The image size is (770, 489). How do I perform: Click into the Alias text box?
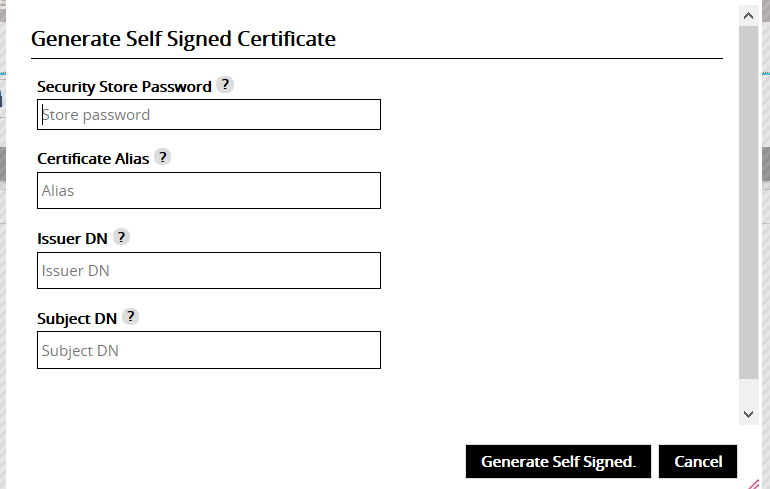click(209, 191)
